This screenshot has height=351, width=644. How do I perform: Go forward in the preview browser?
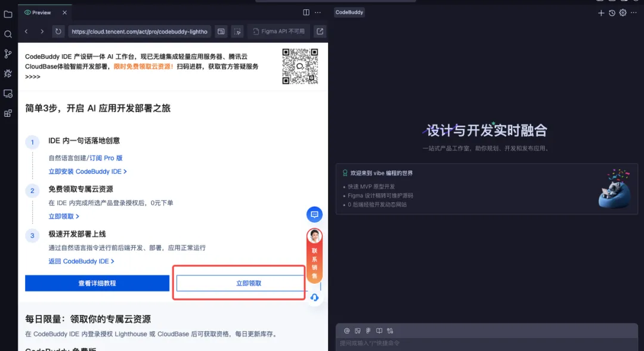pyautogui.click(x=42, y=31)
